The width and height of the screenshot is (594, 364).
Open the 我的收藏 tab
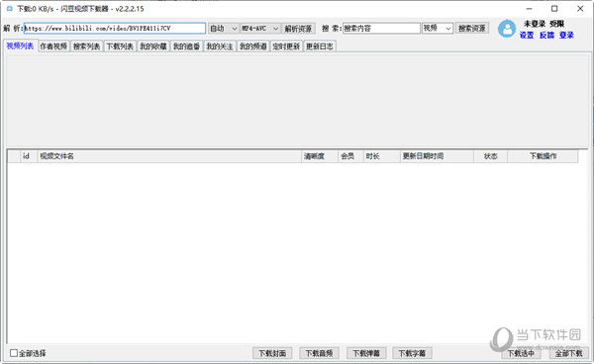153,46
